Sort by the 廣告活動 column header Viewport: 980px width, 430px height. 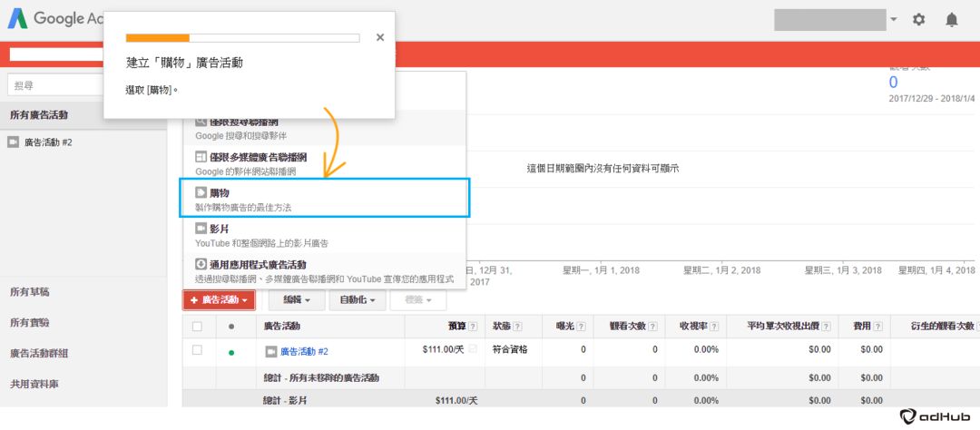point(283,327)
